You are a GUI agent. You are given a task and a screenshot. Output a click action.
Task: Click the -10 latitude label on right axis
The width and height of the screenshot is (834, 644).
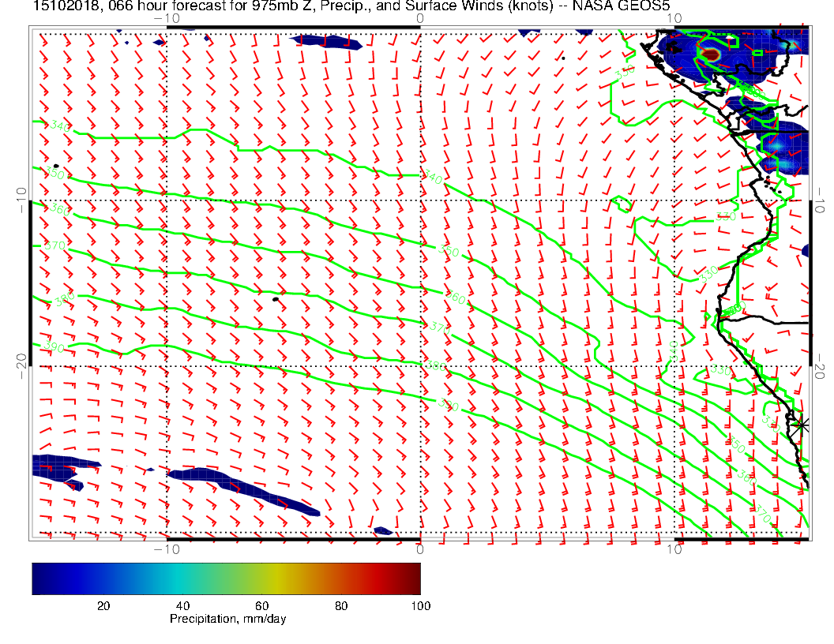pos(820,197)
